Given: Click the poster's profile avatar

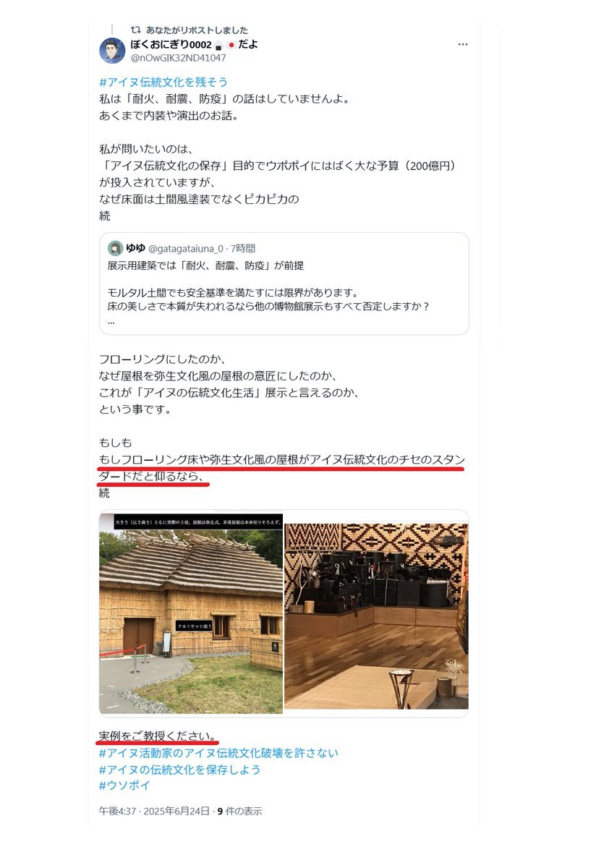Looking at the screenshot, I should pos(112,51).
